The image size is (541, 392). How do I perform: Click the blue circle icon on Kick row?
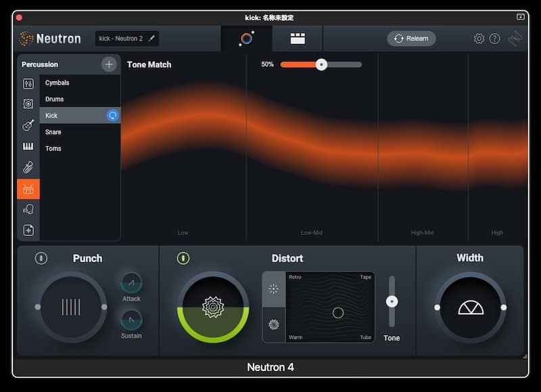pyautogui.click(x=112, y=116)
